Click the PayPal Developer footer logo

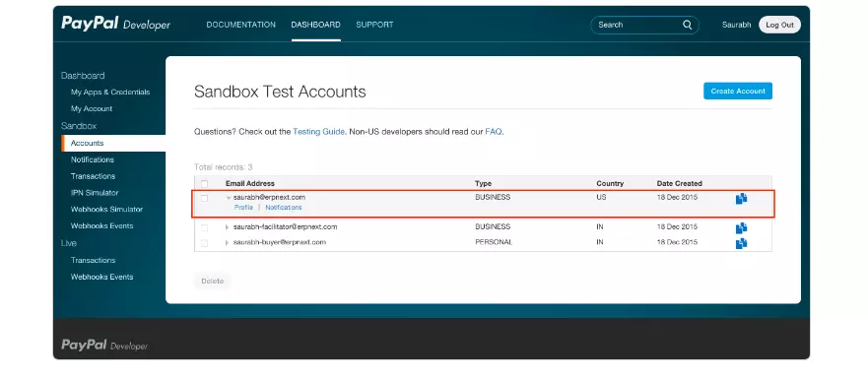[104, 346]
